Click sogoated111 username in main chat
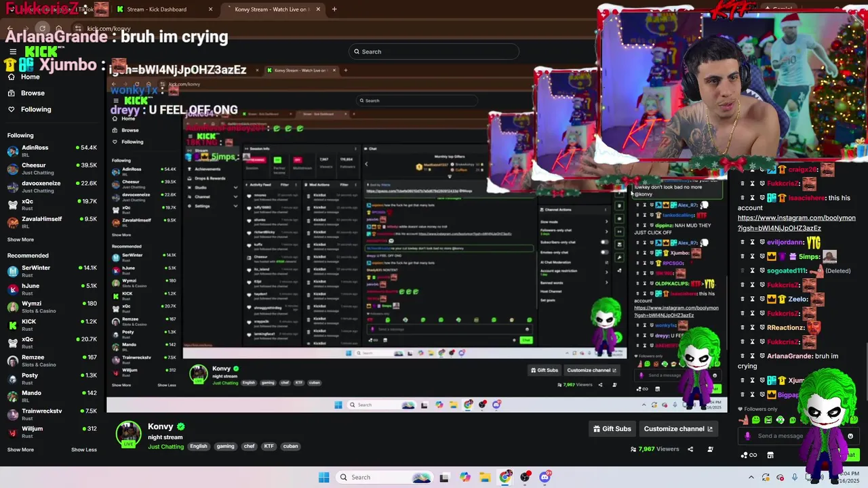Image resolution: width=868 pixels, height=488 pixels. coord(787,270)
